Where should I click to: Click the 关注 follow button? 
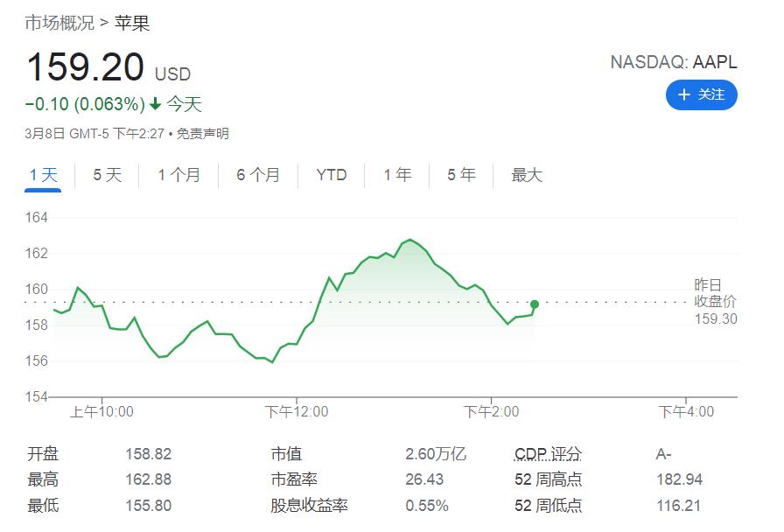(x=701, y=94)
